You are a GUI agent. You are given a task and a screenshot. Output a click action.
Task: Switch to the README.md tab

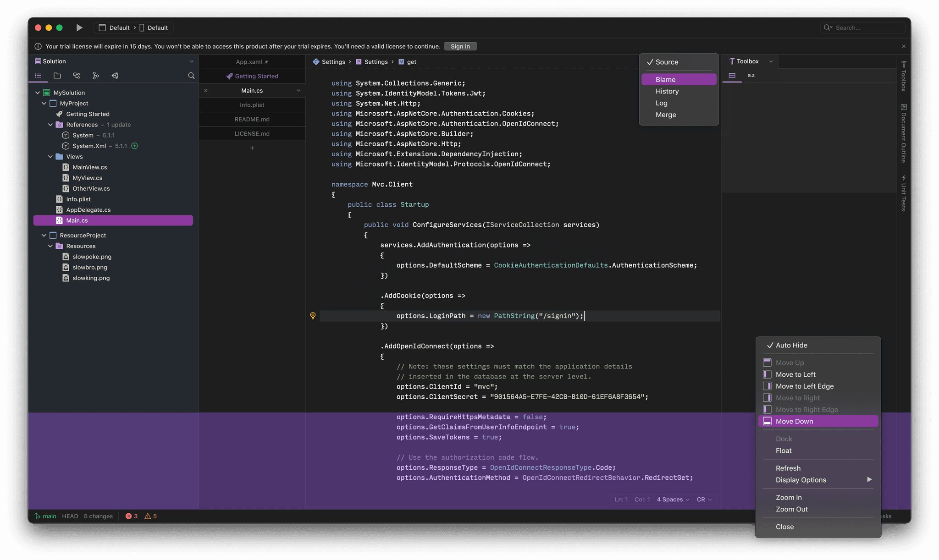pyautogui.click(x=252, y=119)
